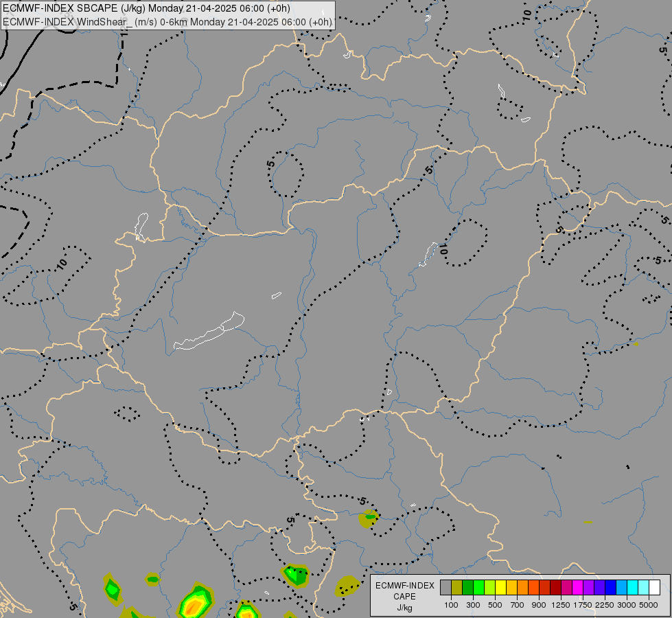Screen dimensions: 672x618
Task: Click the legend value 1750
Action: (x=583, y=605)
